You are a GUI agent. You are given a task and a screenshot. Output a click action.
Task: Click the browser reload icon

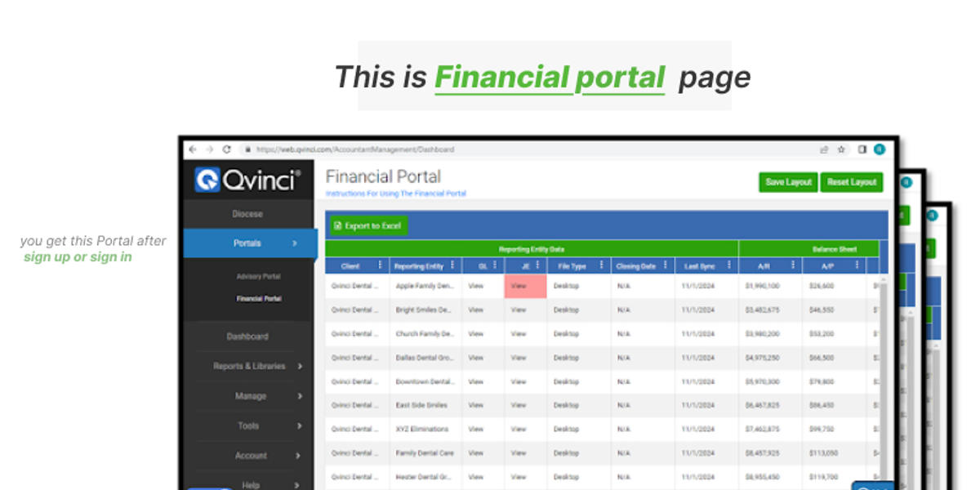[x=227, y=149]
